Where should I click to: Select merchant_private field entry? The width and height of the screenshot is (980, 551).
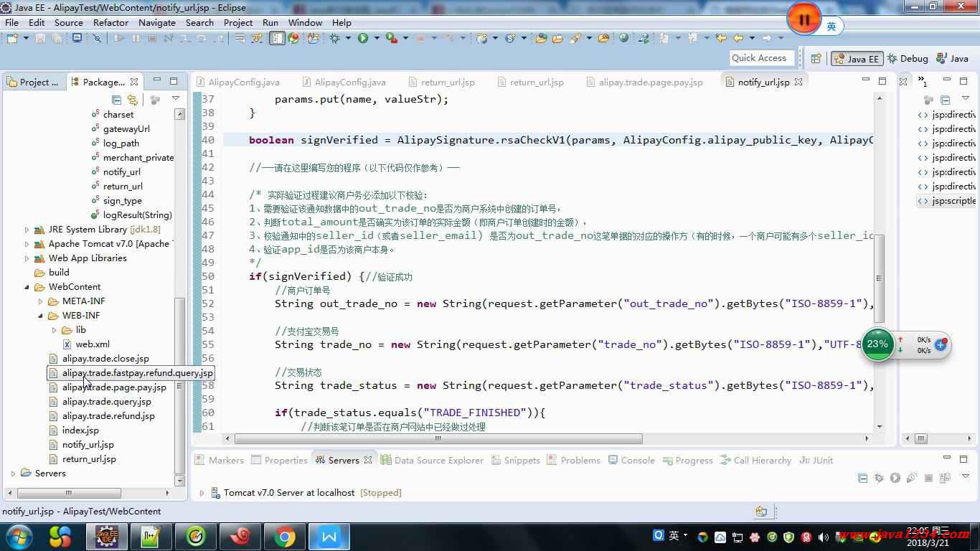pos(138,158)
